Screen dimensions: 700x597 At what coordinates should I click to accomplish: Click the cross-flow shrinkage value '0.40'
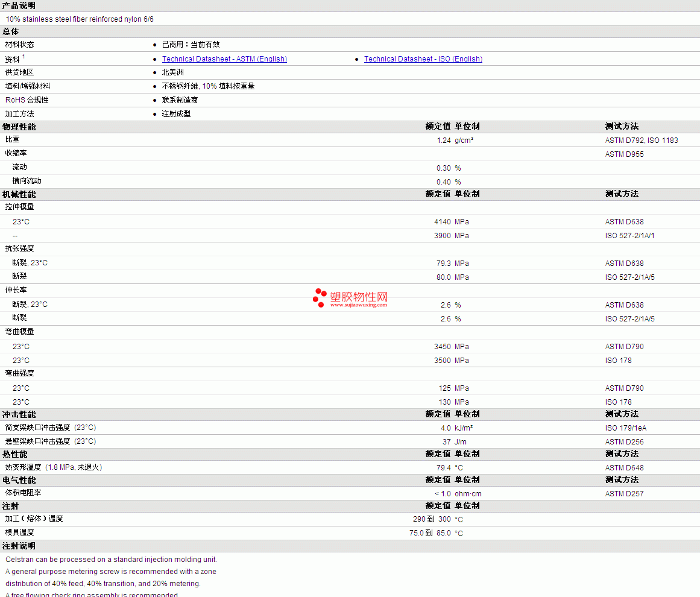pos(444,182)
